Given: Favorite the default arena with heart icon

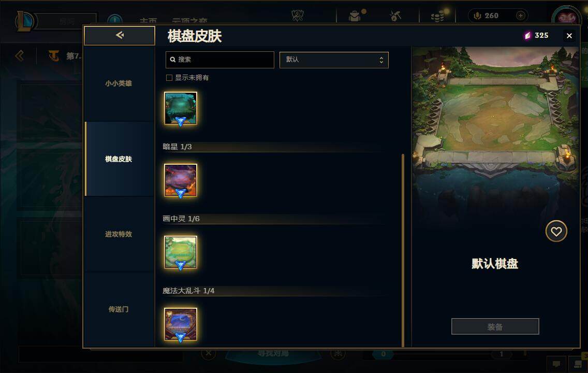Looking at the screenshot, I should point(556,231).
